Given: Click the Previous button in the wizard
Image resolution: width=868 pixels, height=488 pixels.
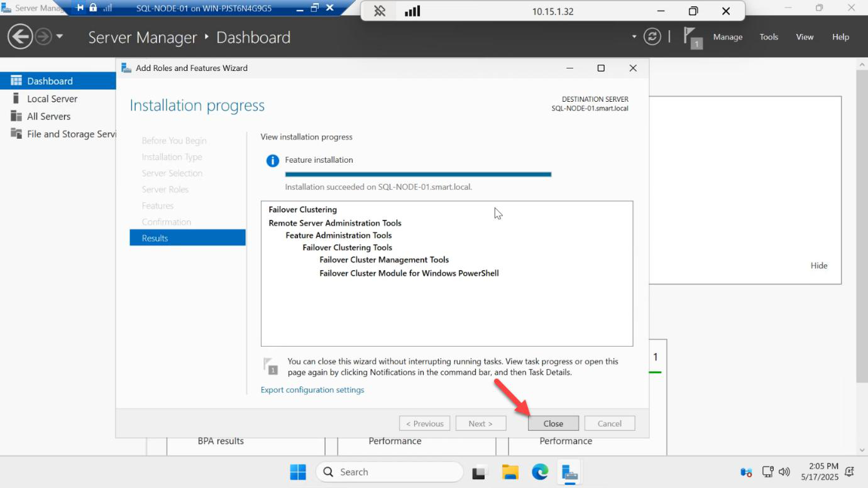Looking at the screenshot, I should click(x=425, y=423).
